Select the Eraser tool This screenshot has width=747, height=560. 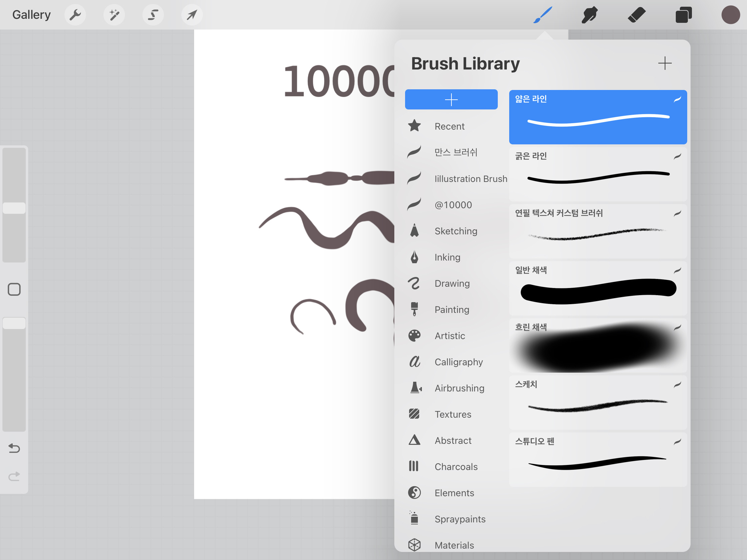[636, 15]
